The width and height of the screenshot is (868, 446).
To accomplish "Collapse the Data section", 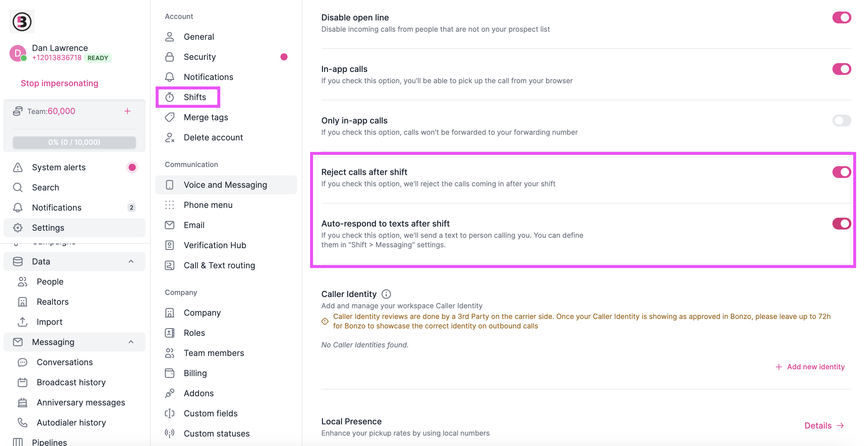I will [131, 261].
